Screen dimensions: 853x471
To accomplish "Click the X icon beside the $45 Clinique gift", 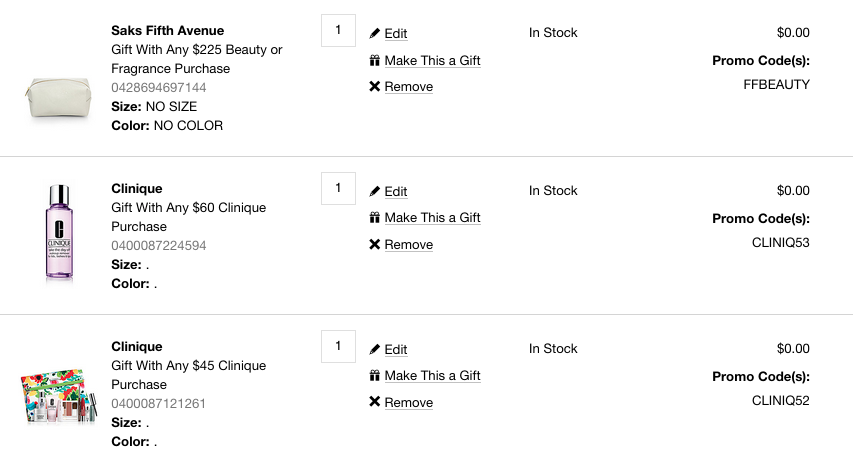I will point(374,402).
